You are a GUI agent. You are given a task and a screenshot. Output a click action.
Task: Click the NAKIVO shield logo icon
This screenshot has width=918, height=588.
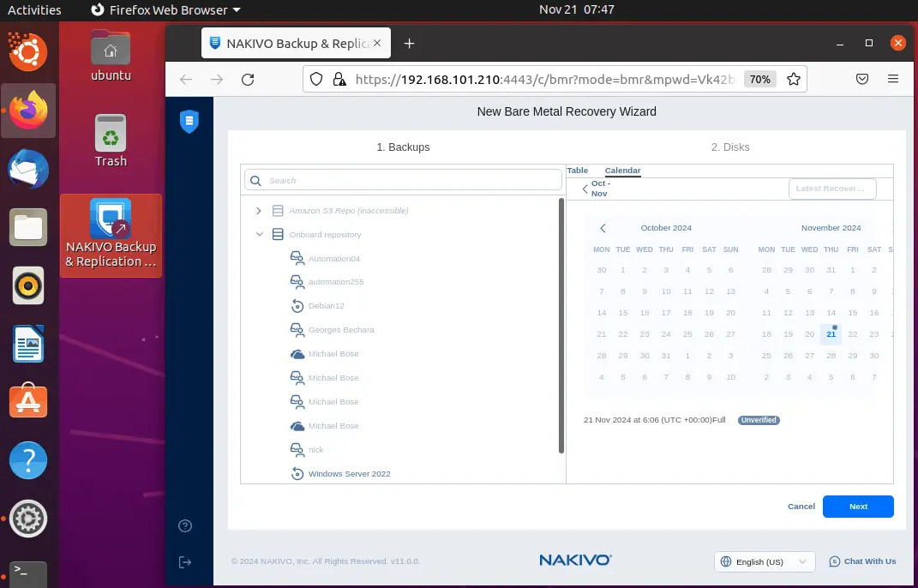pyautogui.click(x=189, y=122)
